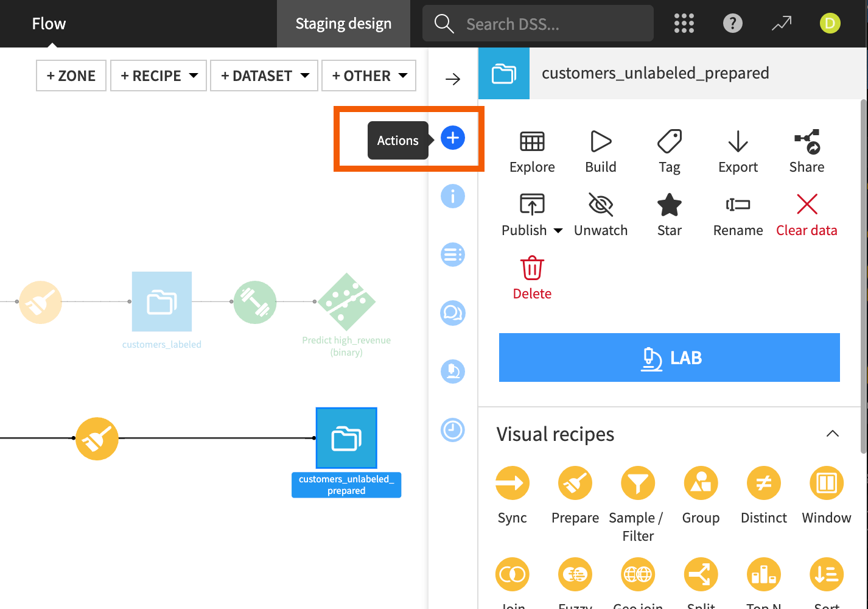Open the Timeline clock tab icon

(453, 430)
